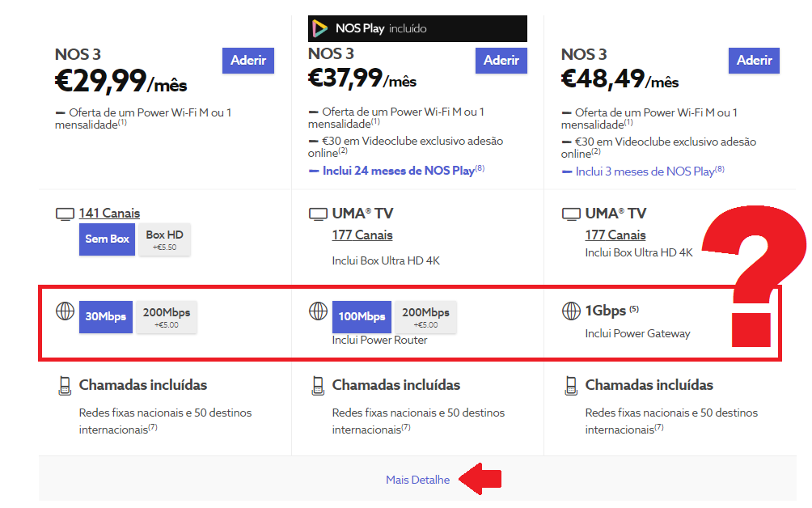
Task: Click Aderir for the €48,49 plan
Action: pyautogui.click(x=754, y=61)
